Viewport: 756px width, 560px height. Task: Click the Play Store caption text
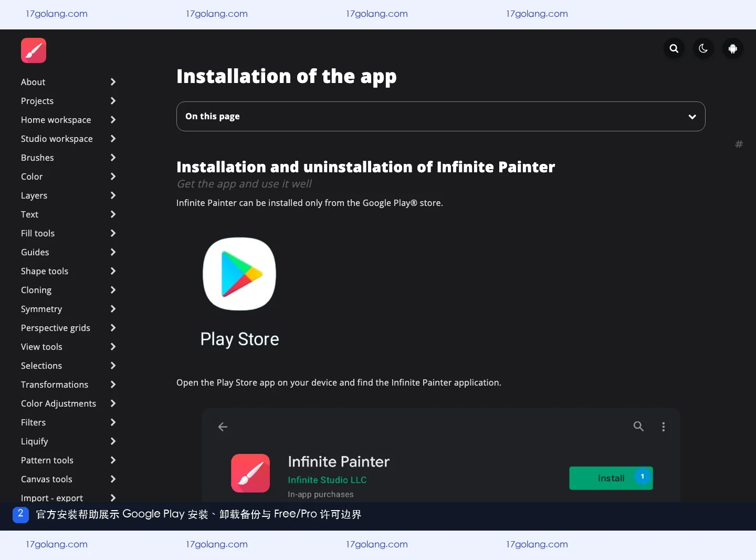tap(239, 339)
